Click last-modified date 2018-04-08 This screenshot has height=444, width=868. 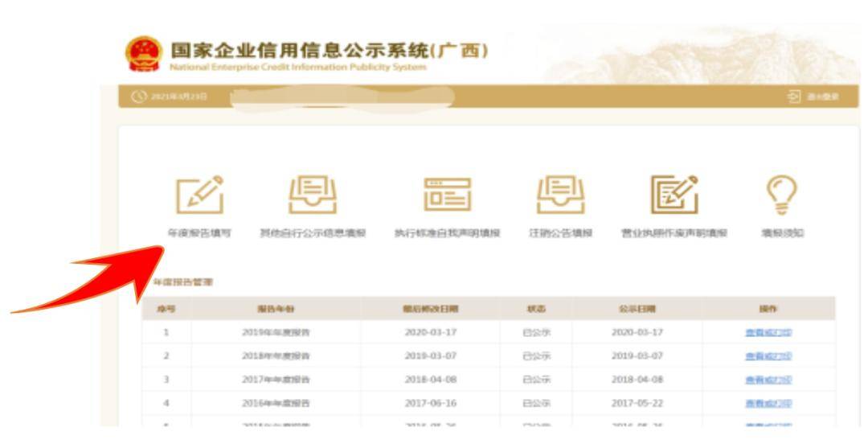(431, 380)
